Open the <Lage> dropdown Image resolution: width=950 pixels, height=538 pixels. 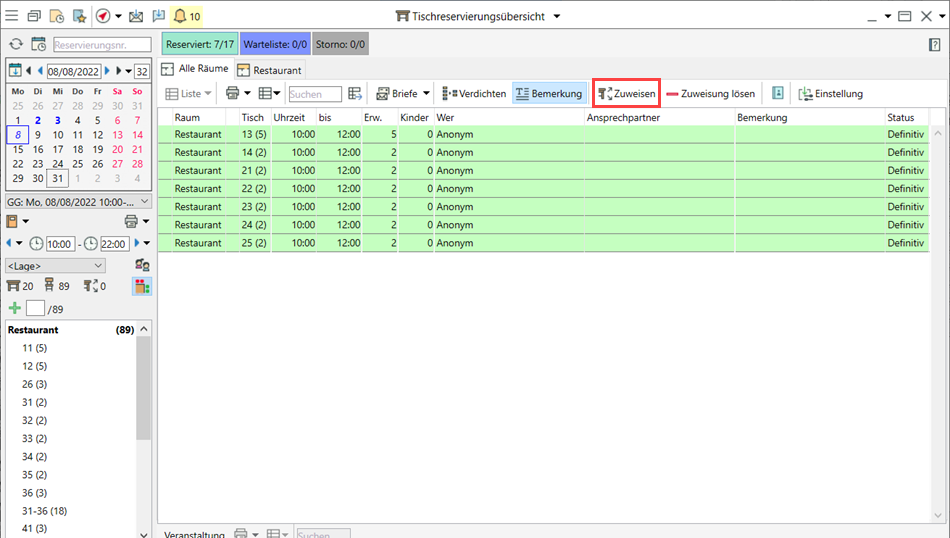click(x=55, y=266)
